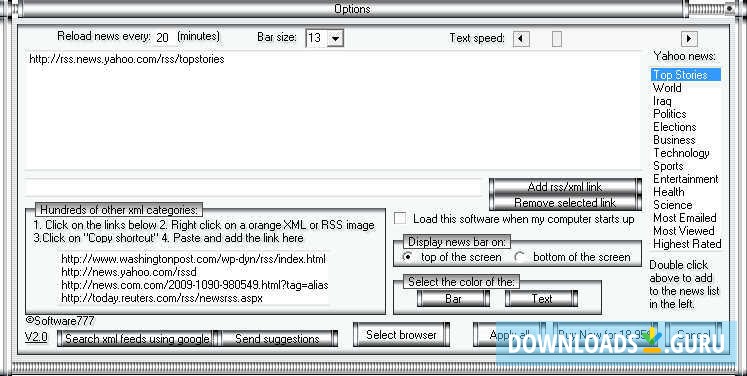The image size is (747, 376).
Task: Cancel the options dialog
Action: pyautogui.click(x=693, y=335)
